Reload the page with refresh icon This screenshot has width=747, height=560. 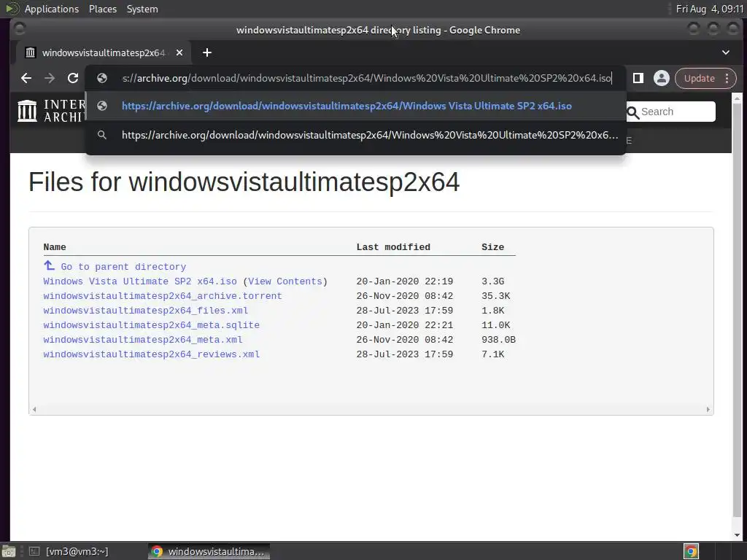[x=73, y=78]
